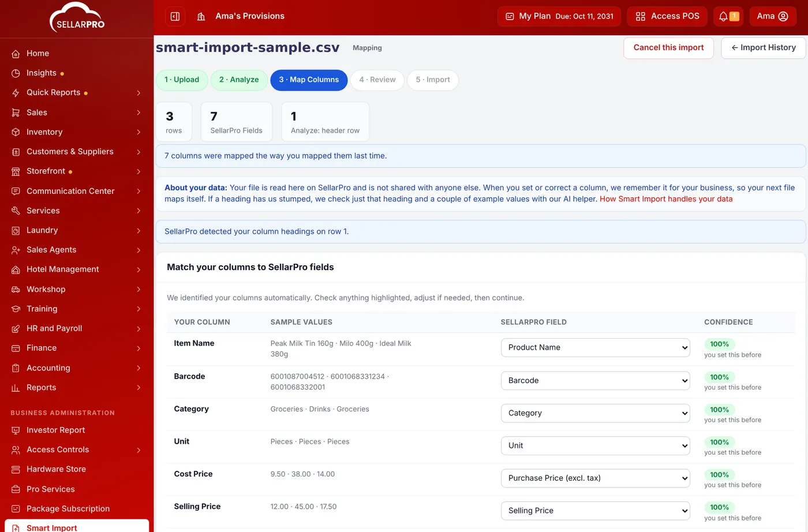Open the notifications bell

pyautogui.click(x=728, y=16)
